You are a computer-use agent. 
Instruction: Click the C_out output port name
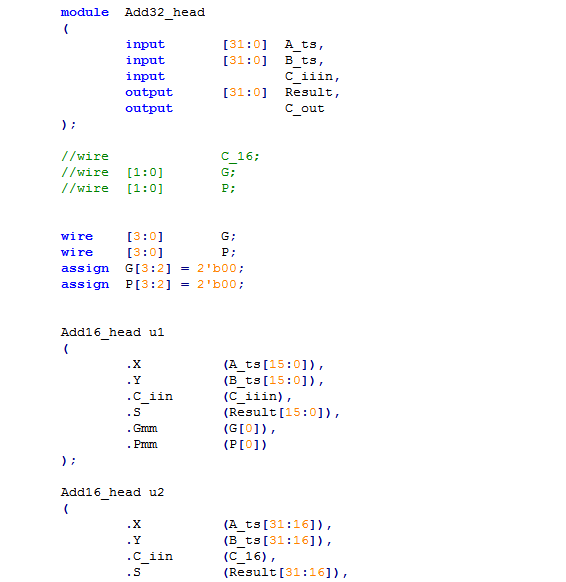(x=305, y=109)
